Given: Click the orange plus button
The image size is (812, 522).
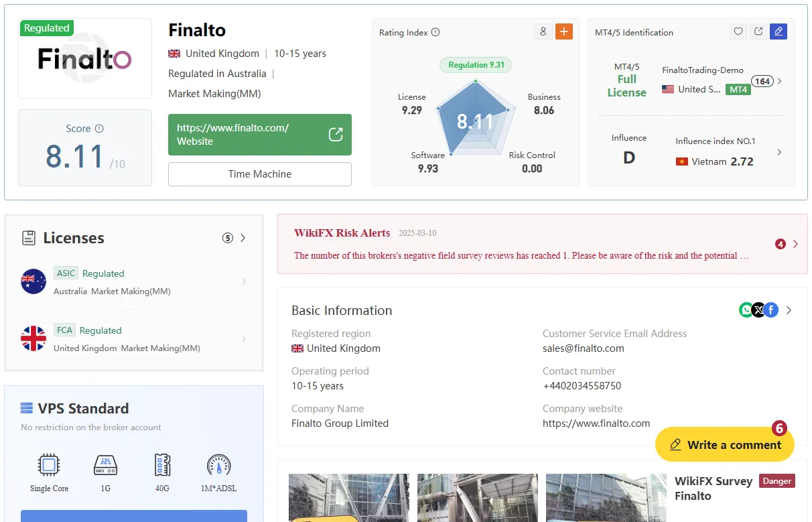Looking at the screenshot, I should point(564,31).
